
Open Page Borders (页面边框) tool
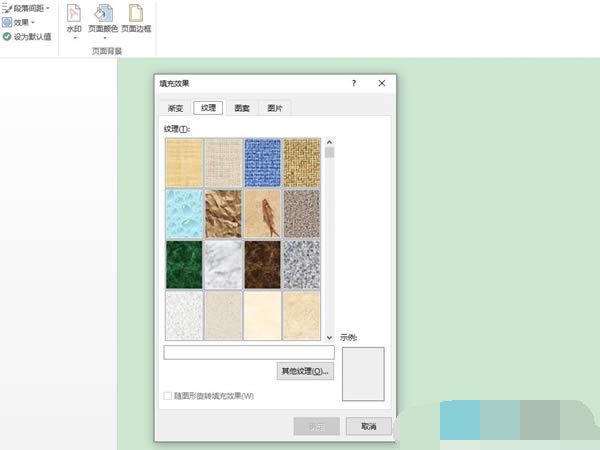pyautogui.click(x=136, y=14)
